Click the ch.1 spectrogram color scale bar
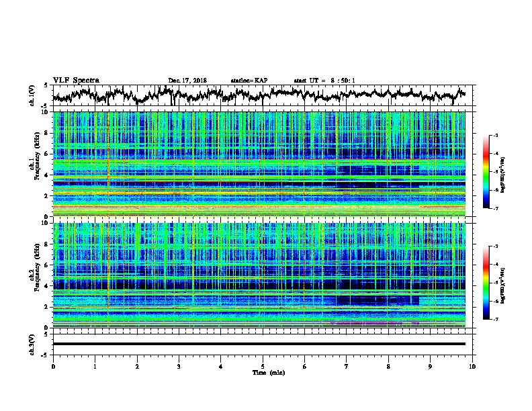 pyautogui.click(x=486, y=172)
